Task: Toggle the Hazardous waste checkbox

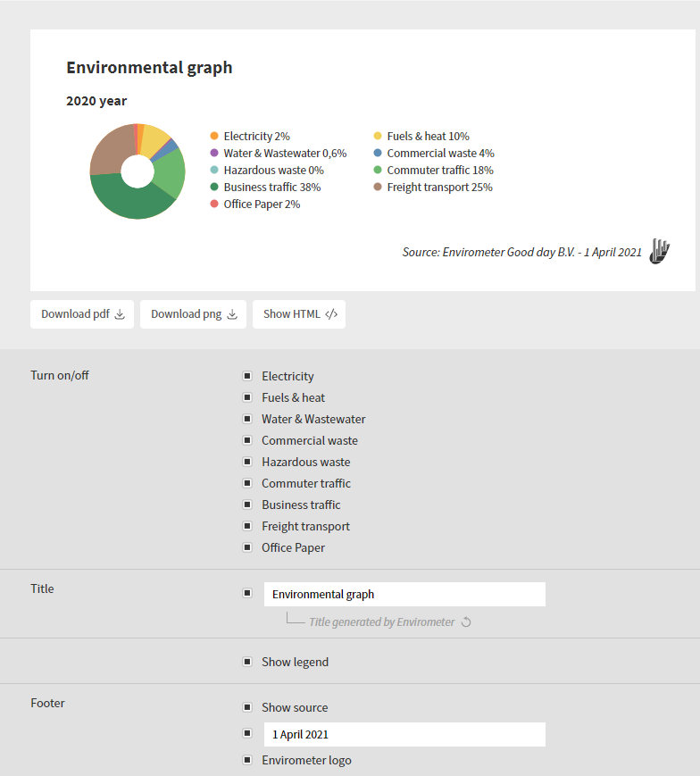Action: pyautogui.click(x=247, y=462)
